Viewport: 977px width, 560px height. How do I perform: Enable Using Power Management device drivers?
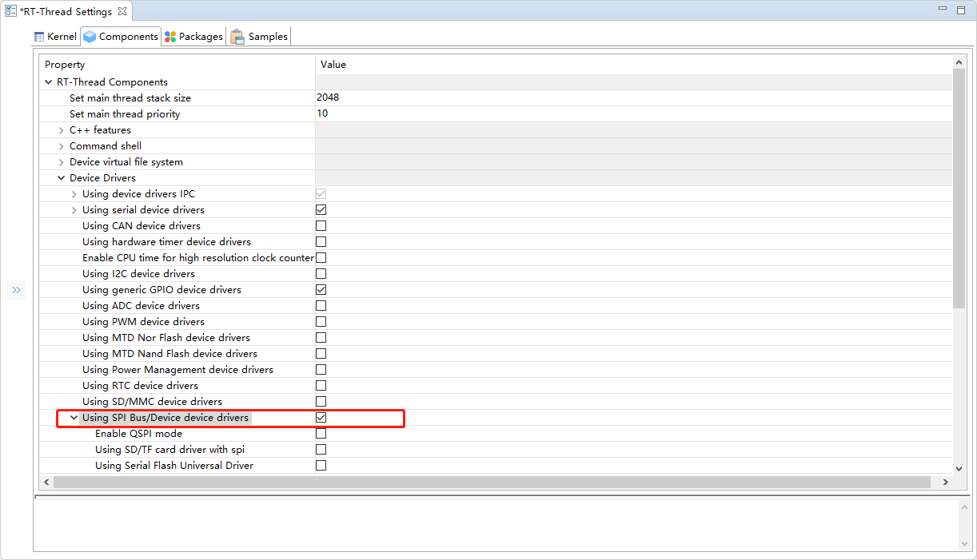coord(321,370)
